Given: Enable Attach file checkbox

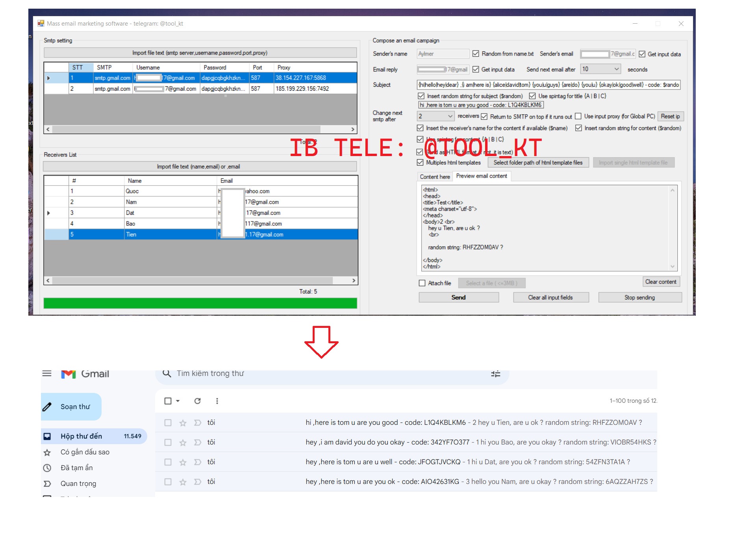Looking at the screenshot, I should click(x=422, y=283).
